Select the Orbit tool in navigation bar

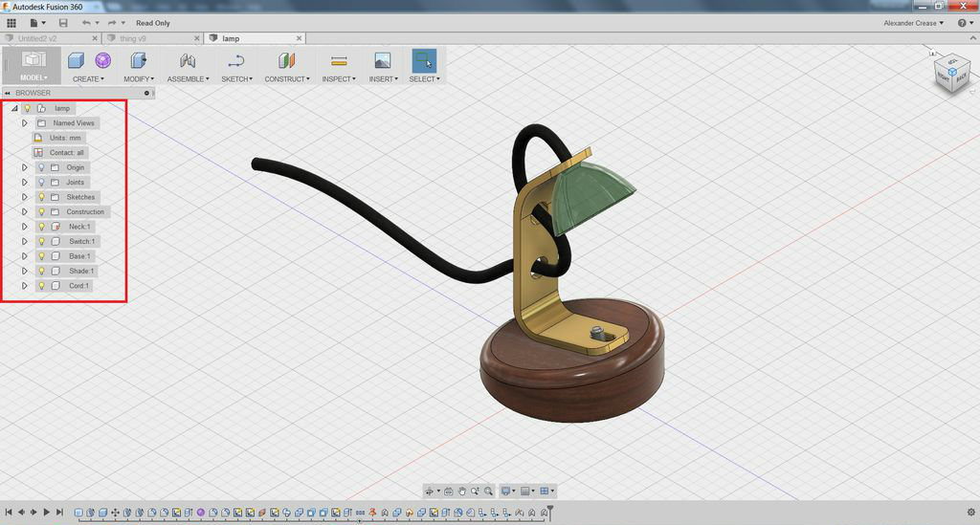tap(430, 492)
